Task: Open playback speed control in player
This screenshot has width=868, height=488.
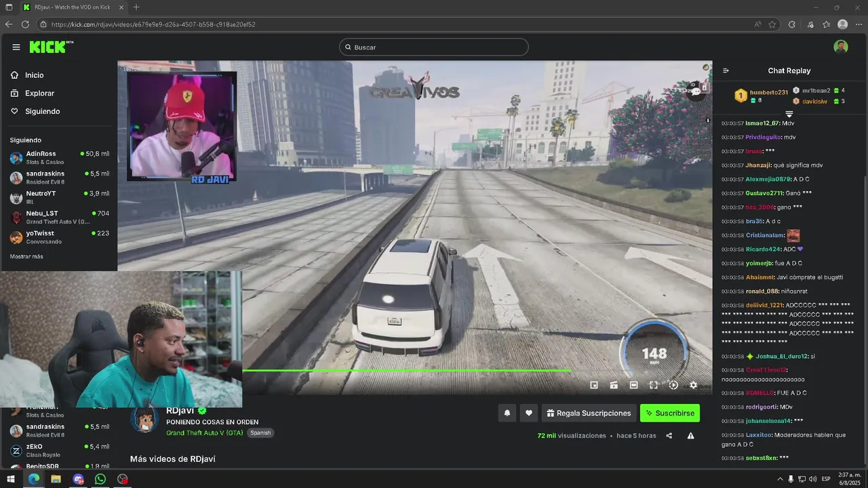Action: pos(673,385)
